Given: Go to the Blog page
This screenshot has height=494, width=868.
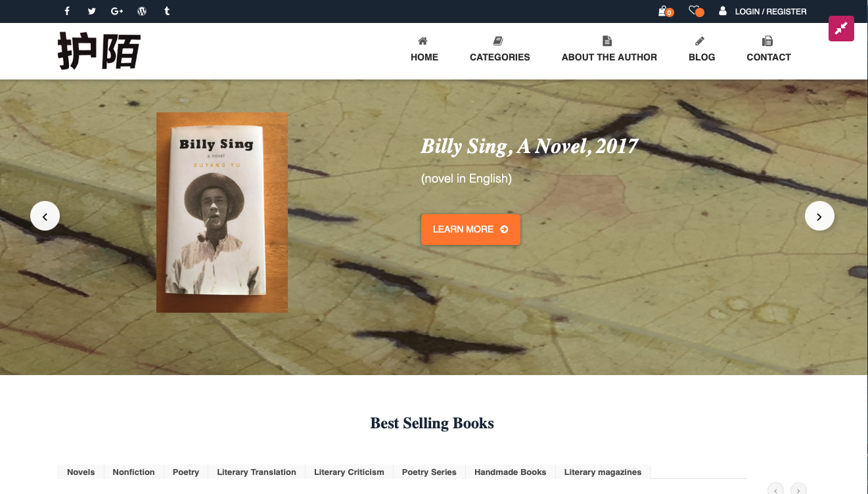Looking at the screenshot, I should 702,49.
